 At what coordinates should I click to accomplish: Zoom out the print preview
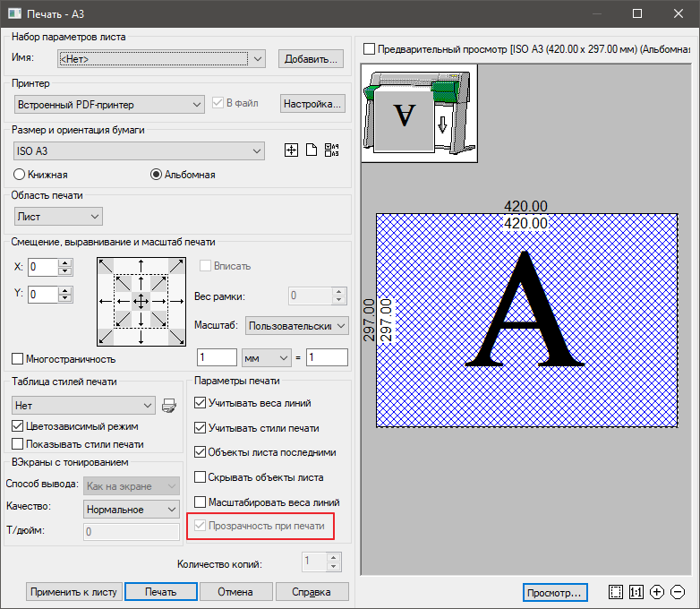[x=678, y=592]
